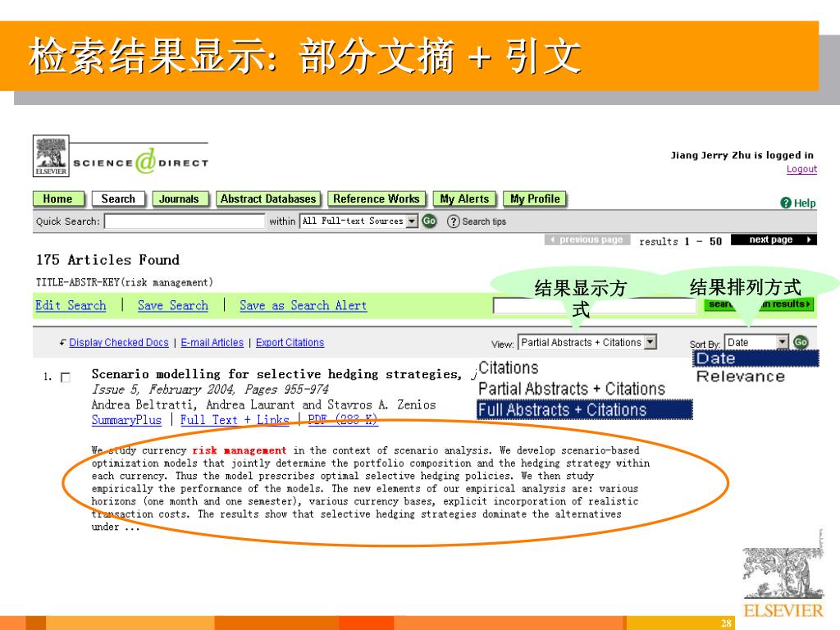Click the Edit Search link
Screen dimensions: 840x630
pos(71,305)
